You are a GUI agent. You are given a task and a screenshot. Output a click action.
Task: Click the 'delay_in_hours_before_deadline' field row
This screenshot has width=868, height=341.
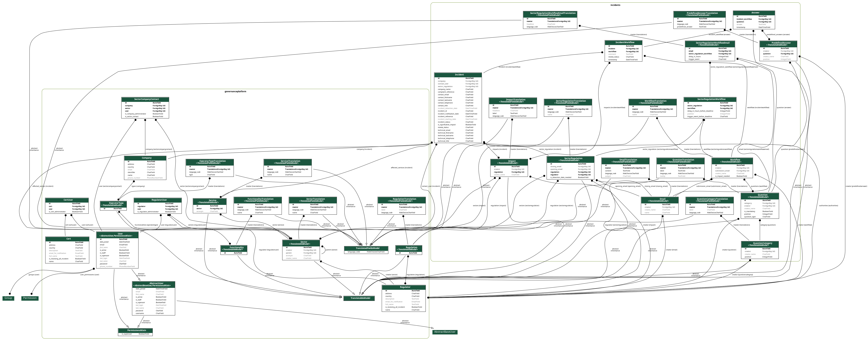pyautogui.click(x=710, y=111)
